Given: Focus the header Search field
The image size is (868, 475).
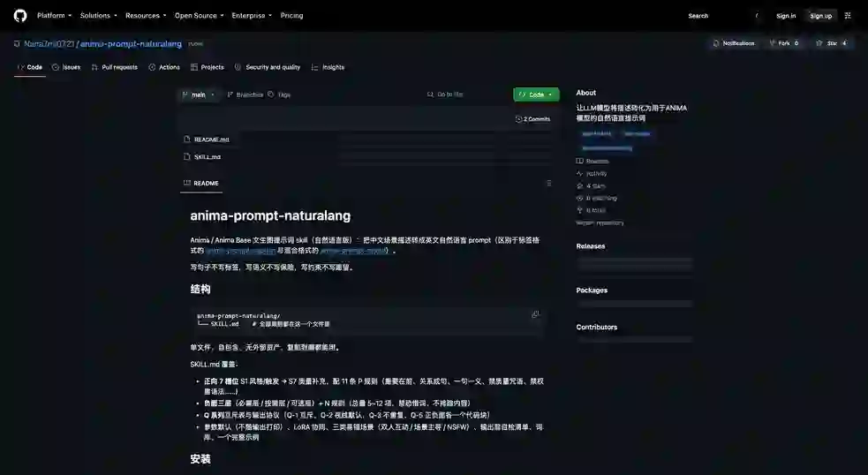Looking at the screenshot, I should (x=724, y=16).
